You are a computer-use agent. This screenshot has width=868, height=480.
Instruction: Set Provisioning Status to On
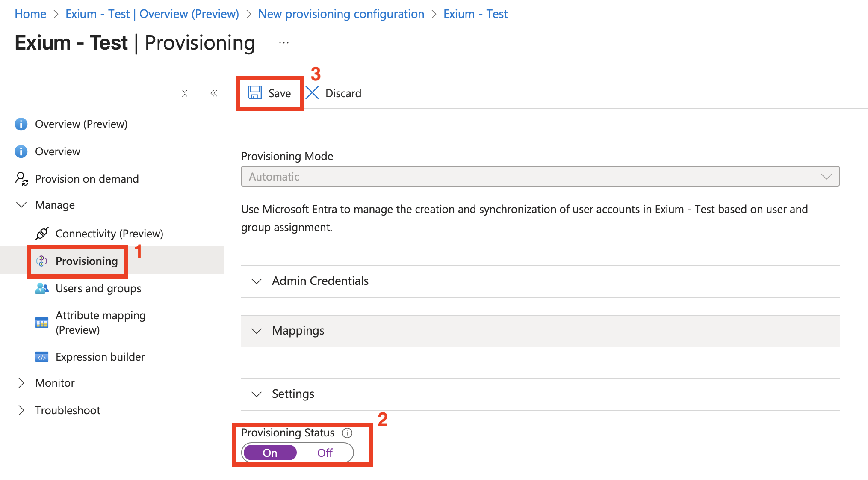[x=270, y=453]
